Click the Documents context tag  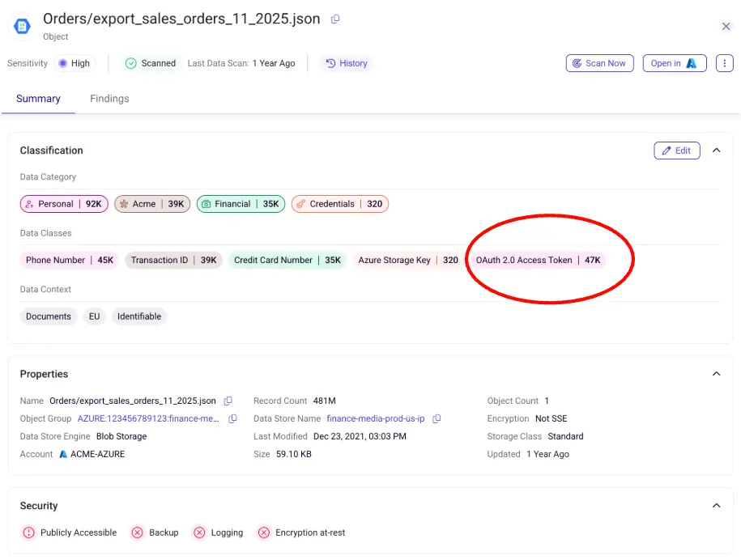(x=49, y=316)
